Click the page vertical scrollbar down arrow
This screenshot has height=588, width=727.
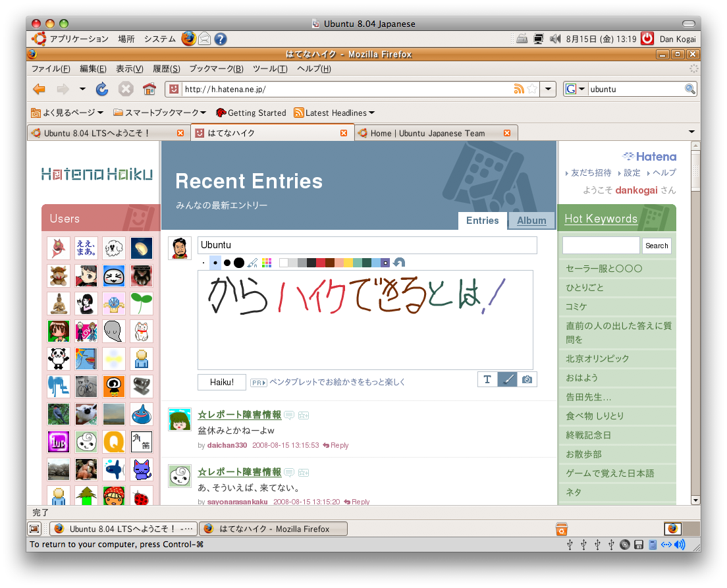695,500
